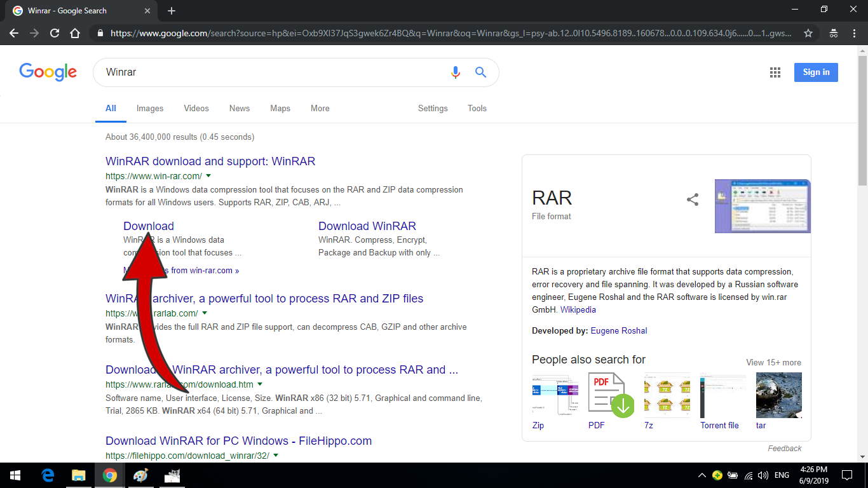Open WinRAR download and support result
The image size is (868, 488).
click(x=210, y=161)
